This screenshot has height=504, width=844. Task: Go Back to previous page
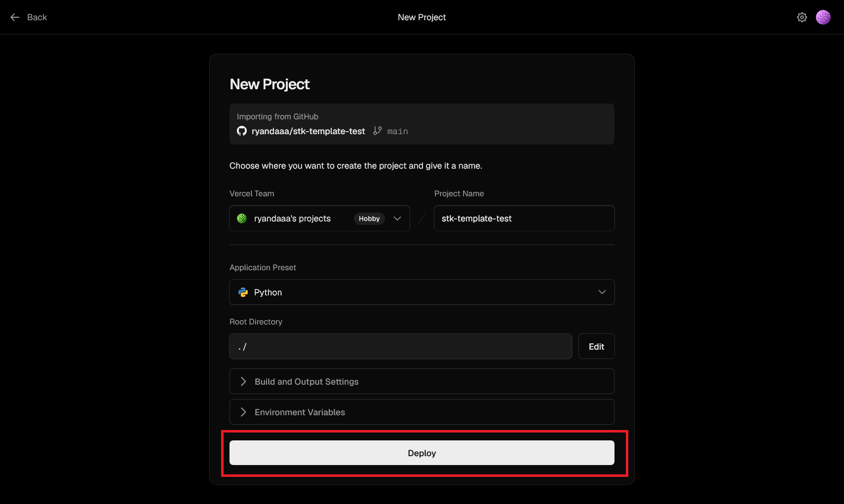(29, 17)
